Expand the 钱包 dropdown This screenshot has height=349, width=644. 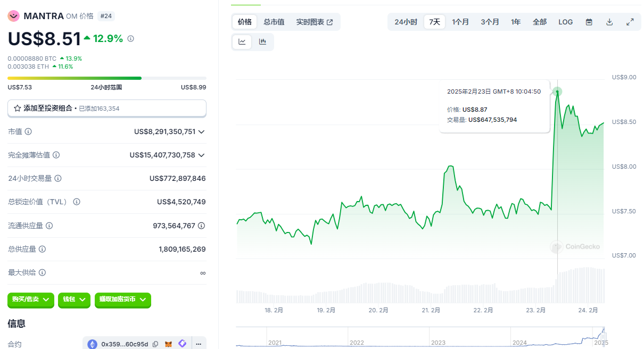[x=74, y=300]
